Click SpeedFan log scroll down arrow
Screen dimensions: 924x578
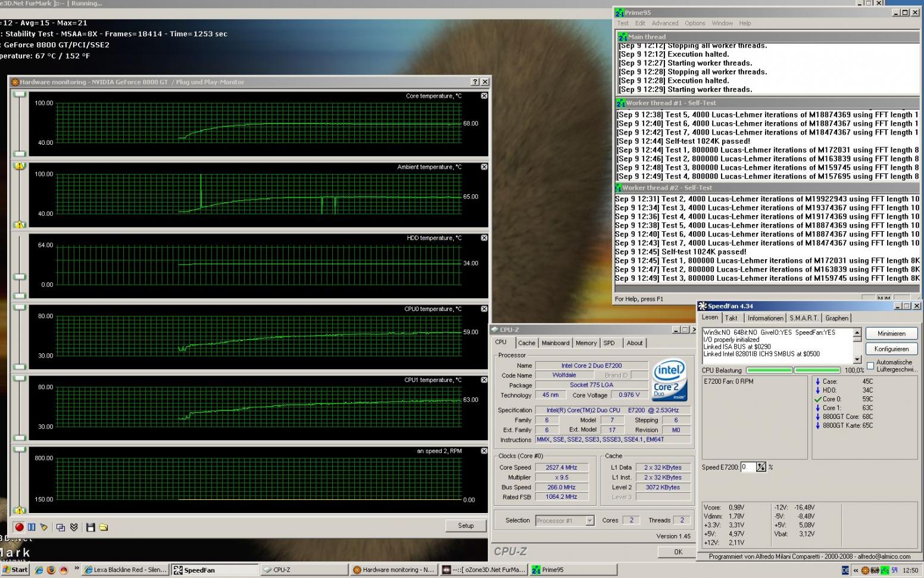tap(857, 359)
